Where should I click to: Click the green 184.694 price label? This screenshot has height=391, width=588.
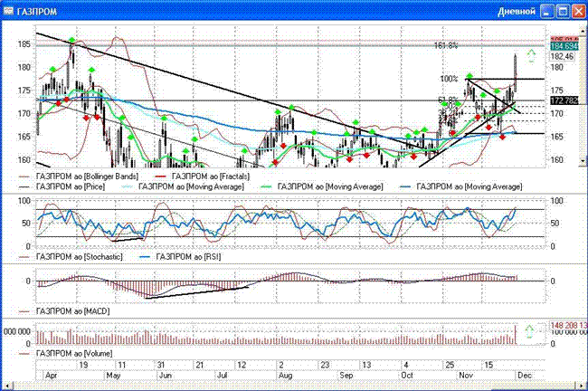click(x=564, y=46)
